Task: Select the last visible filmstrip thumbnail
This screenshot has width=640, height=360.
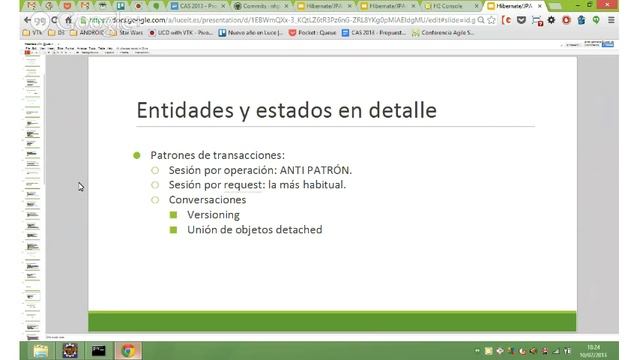Action: click(x=32, y=338)
